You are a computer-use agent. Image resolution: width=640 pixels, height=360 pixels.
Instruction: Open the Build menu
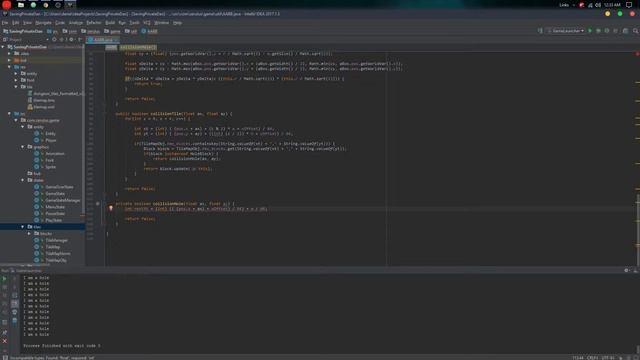click(110, 23)
